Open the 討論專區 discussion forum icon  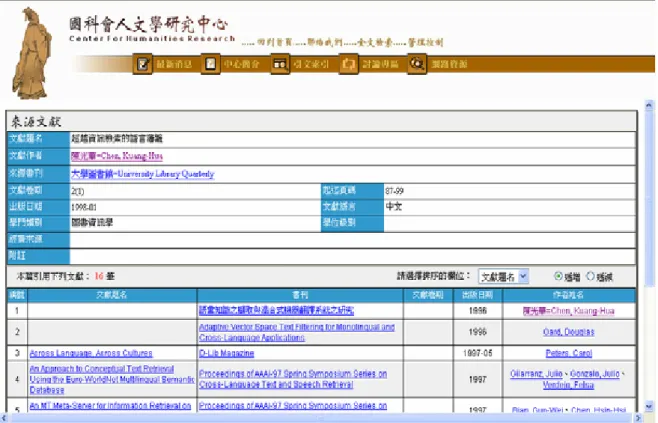[x=348, y=64]
